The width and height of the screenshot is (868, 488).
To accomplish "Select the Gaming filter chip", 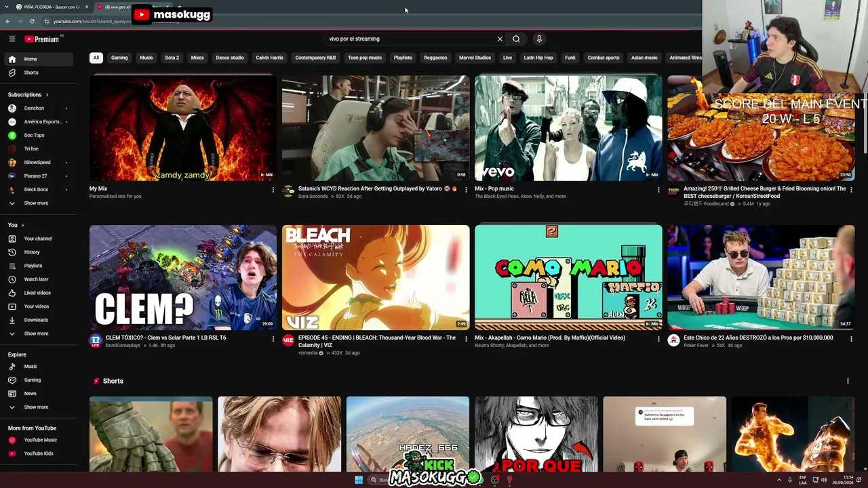I will point(119,58).
